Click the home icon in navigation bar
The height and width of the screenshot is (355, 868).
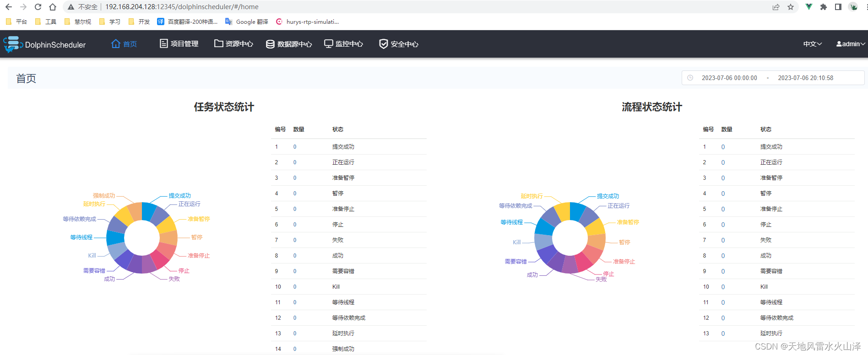pos(116,43)
